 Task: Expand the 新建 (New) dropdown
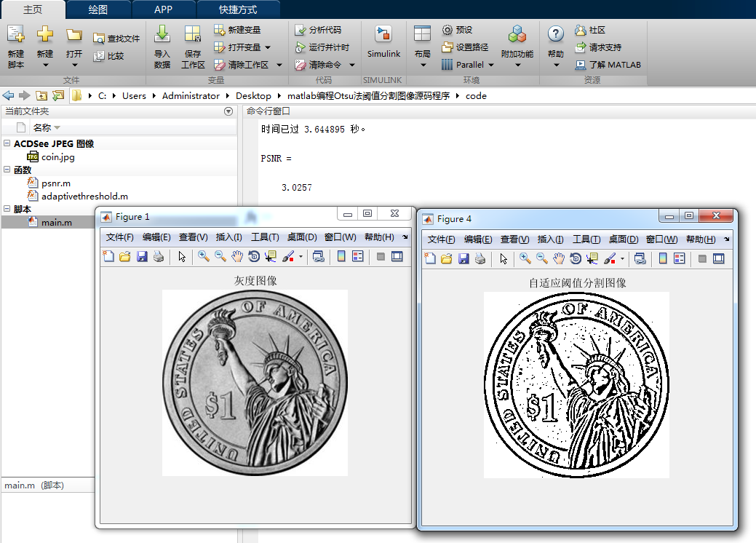pos(45,65)
